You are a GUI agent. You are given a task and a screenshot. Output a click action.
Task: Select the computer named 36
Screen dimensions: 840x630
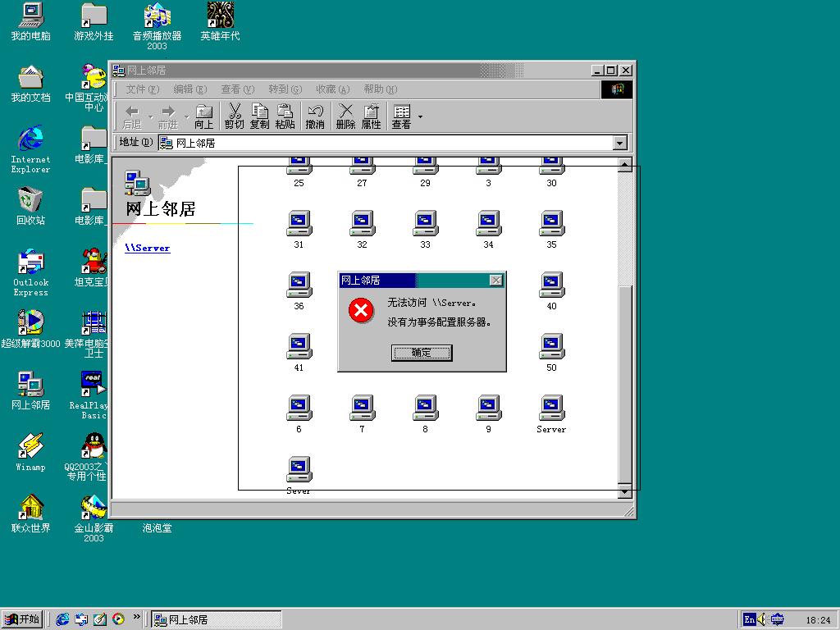point(299,291)
